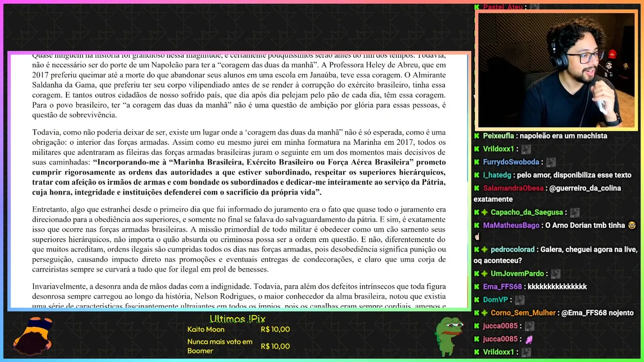Open SalamandraObesa's chat username
The height and width of the screenshot is (362, 644).
coord(513,189)
